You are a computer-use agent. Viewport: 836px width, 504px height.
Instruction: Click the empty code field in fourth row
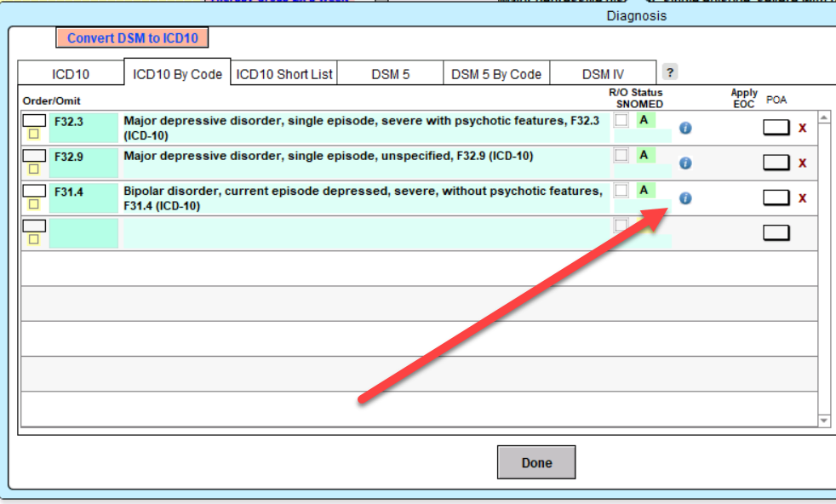point(83,233)
